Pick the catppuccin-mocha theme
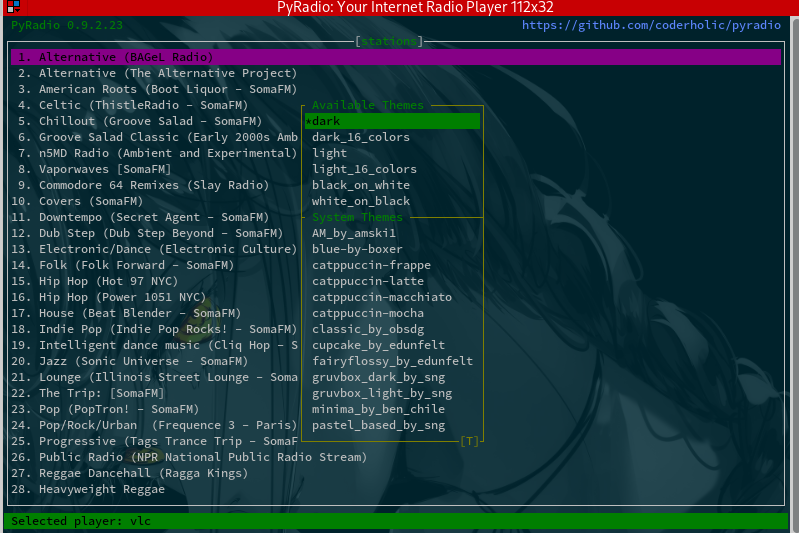 (368, 313)
